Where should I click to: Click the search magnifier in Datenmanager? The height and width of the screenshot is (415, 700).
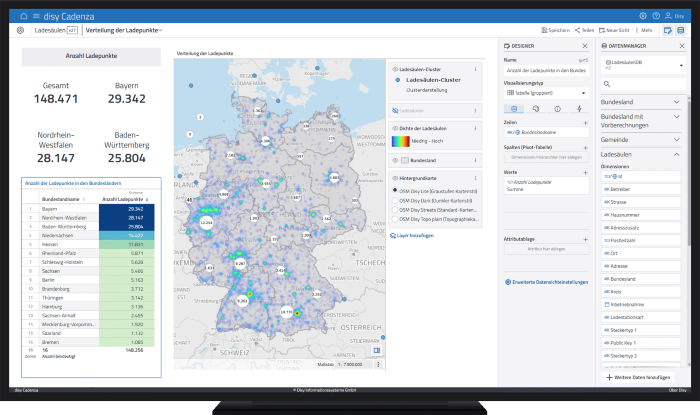coord(607,84)
